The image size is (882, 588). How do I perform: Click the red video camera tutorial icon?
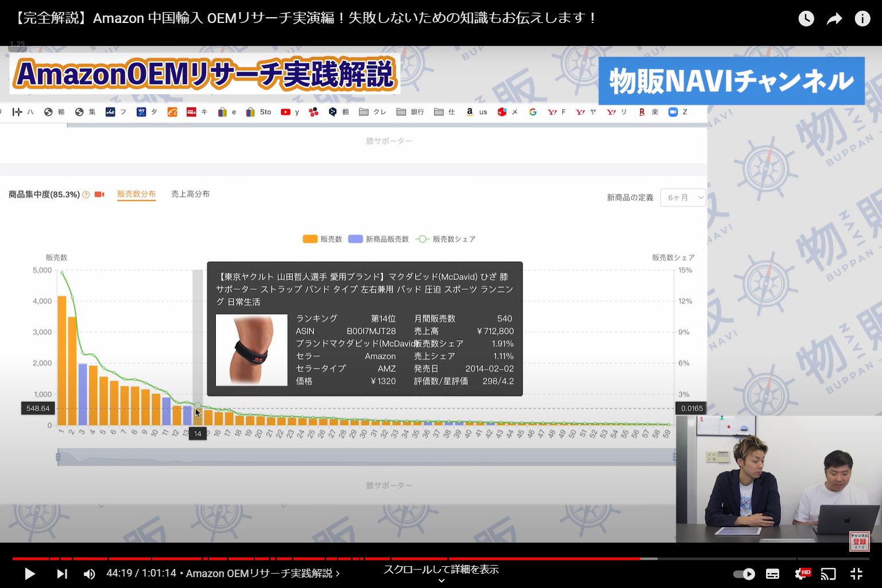99,195
